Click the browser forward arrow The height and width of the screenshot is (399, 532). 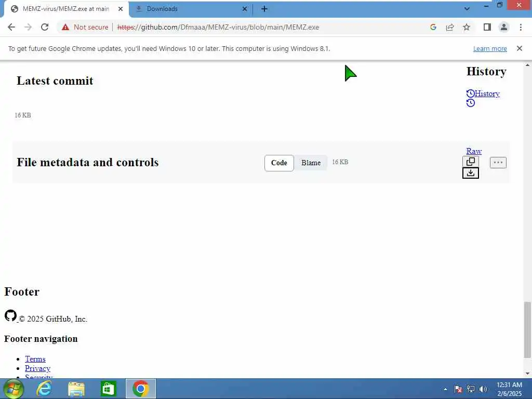[28, 27]
